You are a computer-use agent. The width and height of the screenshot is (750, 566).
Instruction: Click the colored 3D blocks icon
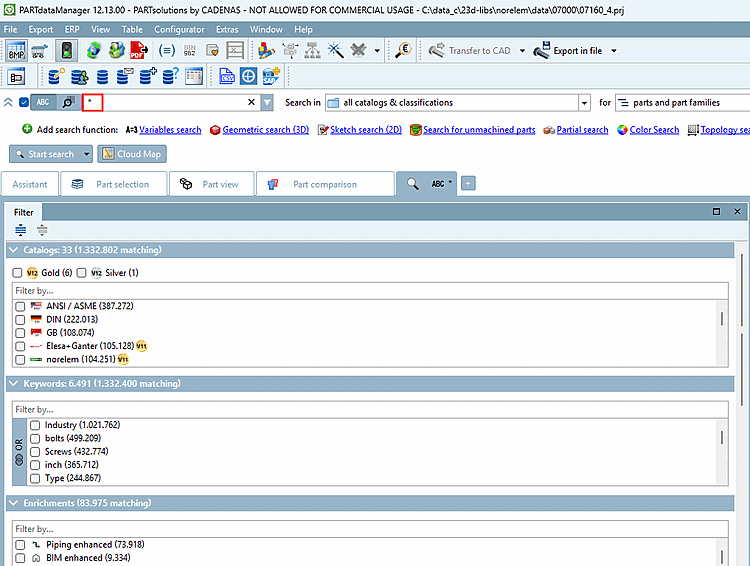(x=266, y=50)
